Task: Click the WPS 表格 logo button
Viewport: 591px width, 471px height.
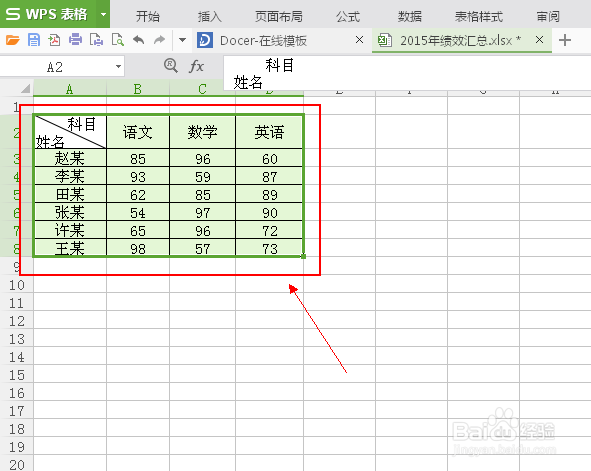Action: coord(47,14)
